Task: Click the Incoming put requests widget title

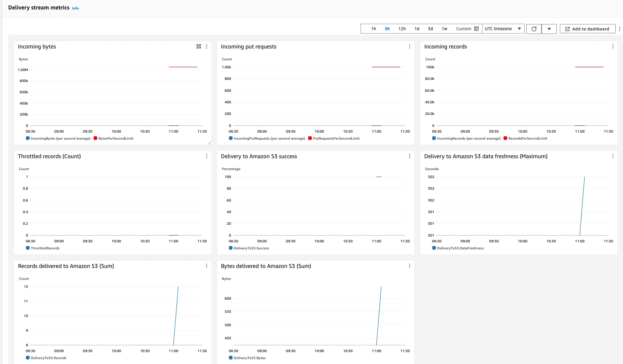Action: point(248,47)
